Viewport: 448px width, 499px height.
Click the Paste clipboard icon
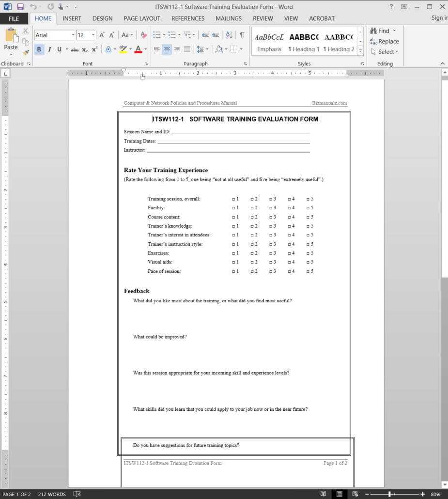pyautogui.click(x=11, y=35)
